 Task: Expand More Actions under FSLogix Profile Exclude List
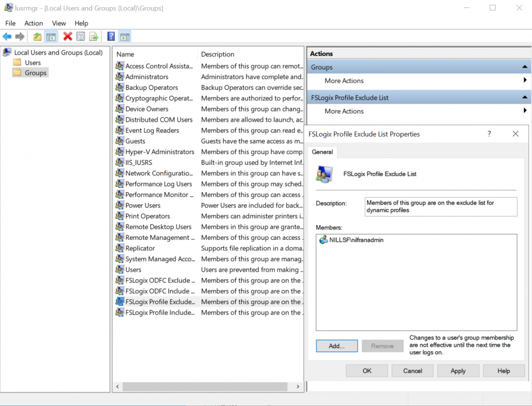pyautogui.click(x=419, y=111)
